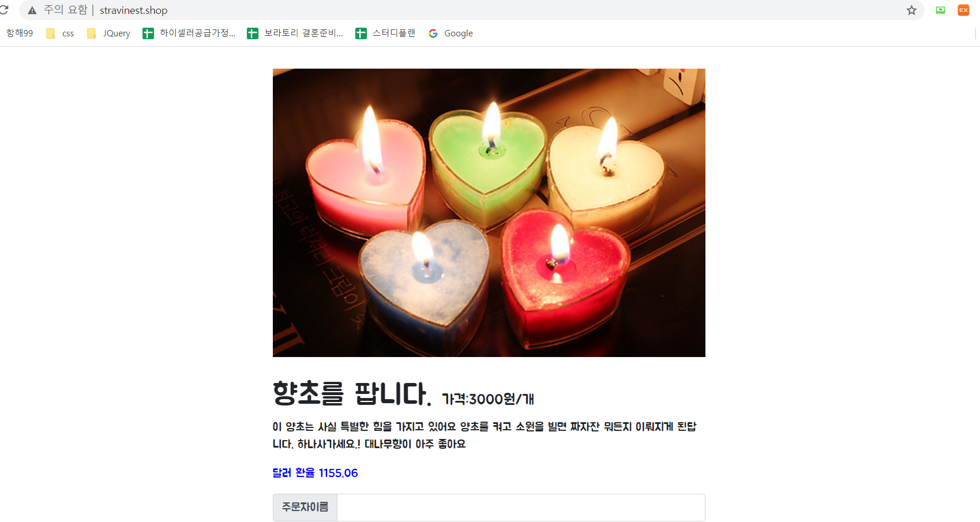
Task: Open the 항해99 bookmark
Action: (x=20, y=33)
